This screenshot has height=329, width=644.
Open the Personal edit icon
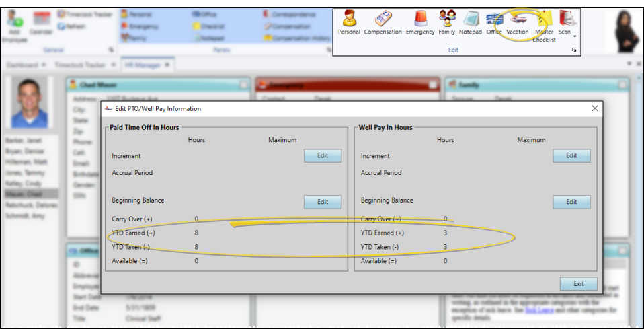pos(349,22)
